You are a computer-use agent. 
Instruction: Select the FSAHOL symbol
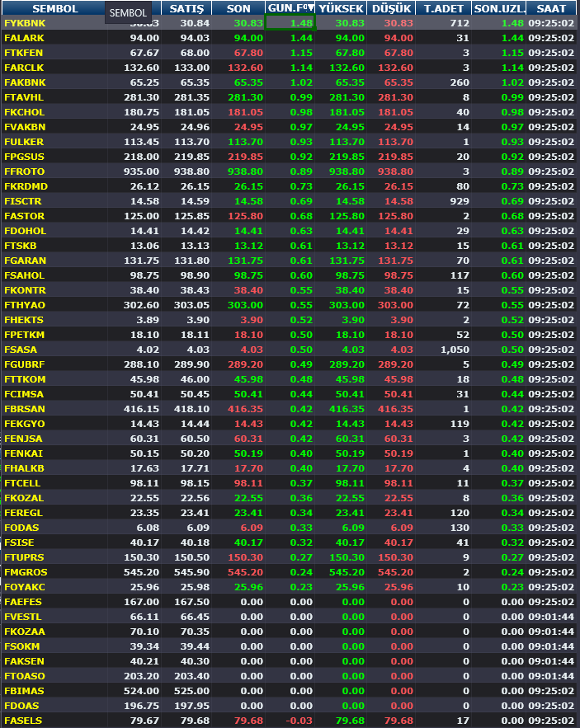click(x=24, y=275)
